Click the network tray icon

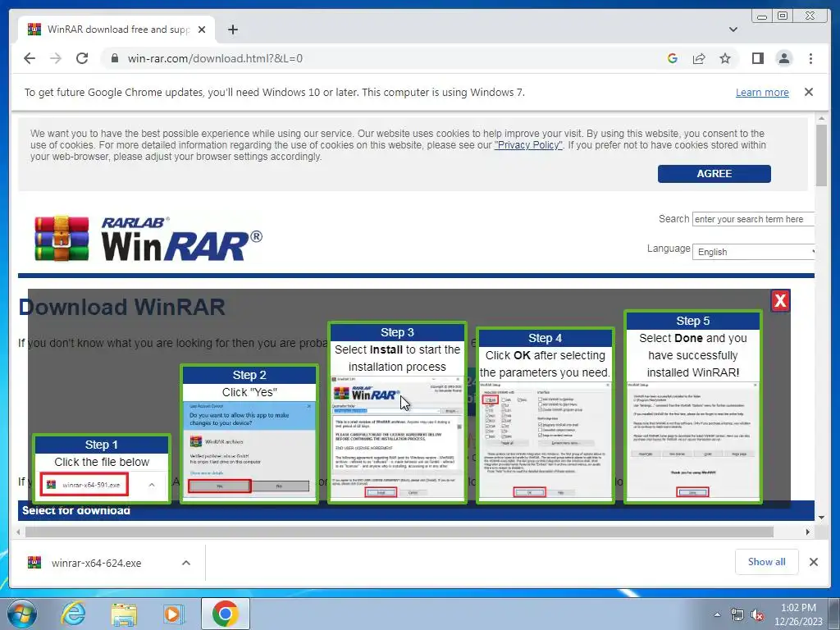point(737,615)
